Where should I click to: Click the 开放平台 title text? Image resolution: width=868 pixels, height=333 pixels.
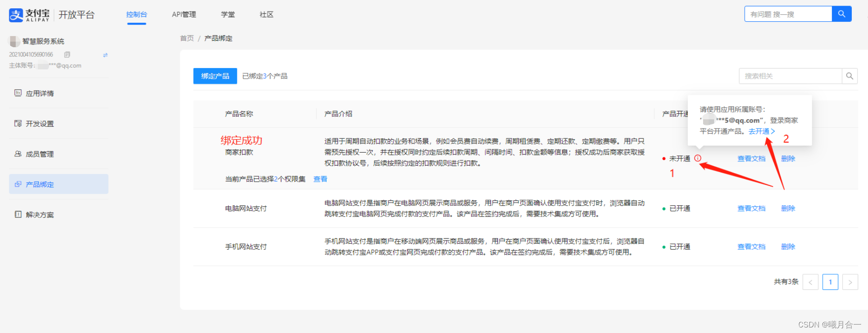tap(77, 15)
